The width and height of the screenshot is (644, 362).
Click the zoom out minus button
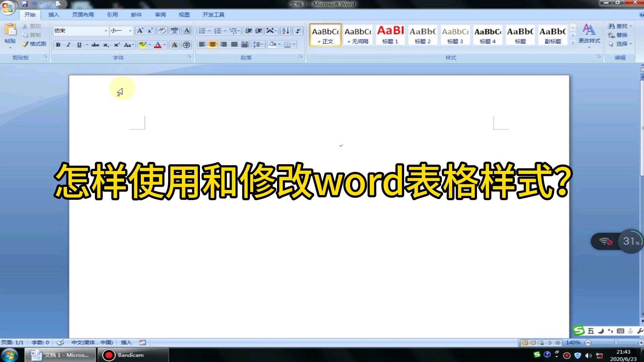[x=588, y=343]
